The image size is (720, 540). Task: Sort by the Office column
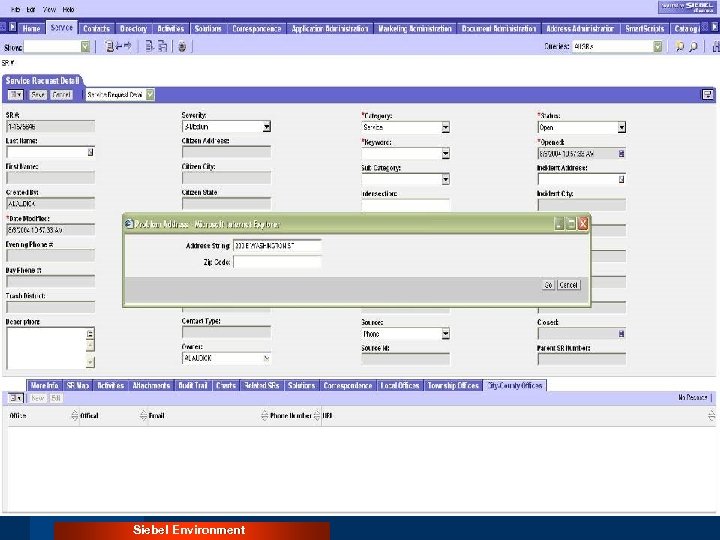pos(75,416)
